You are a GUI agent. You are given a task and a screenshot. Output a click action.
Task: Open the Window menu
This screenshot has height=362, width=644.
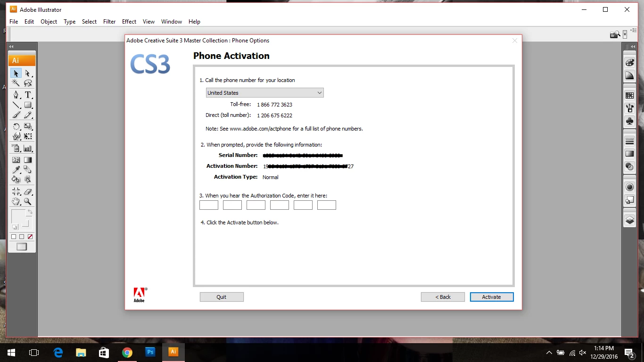172,22
